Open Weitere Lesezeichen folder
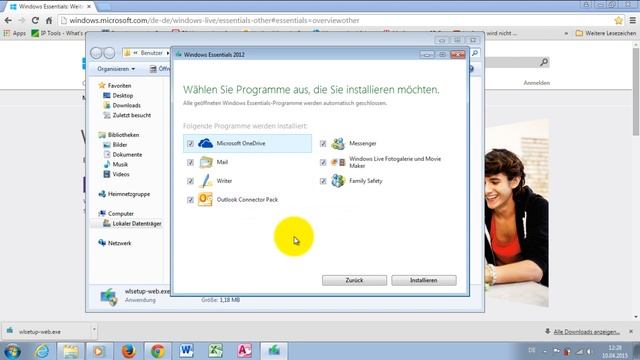Image resolution: width=640 pixels, height=360 pixels. (x=606, y=33)
